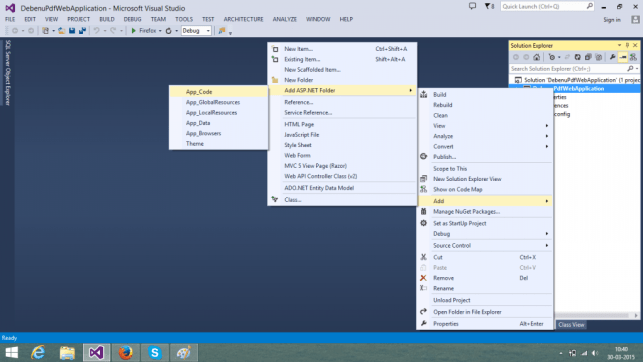Switch to Firefox in the taskbar
Screen dimensions: 643x362
click(x=125, y=353)
